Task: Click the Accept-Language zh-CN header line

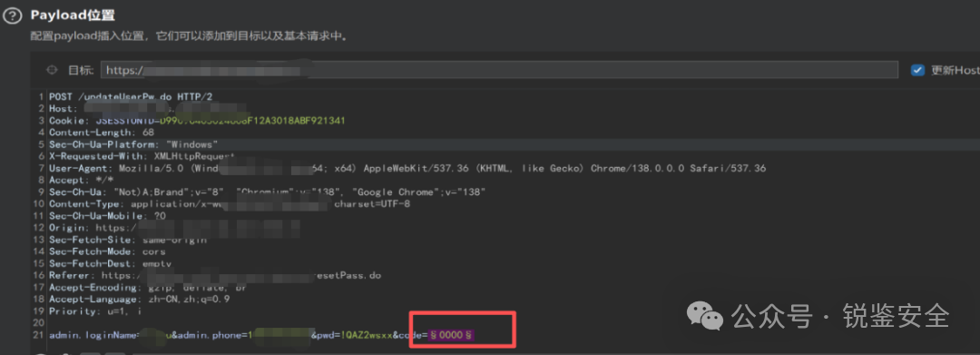Action: 140,299
